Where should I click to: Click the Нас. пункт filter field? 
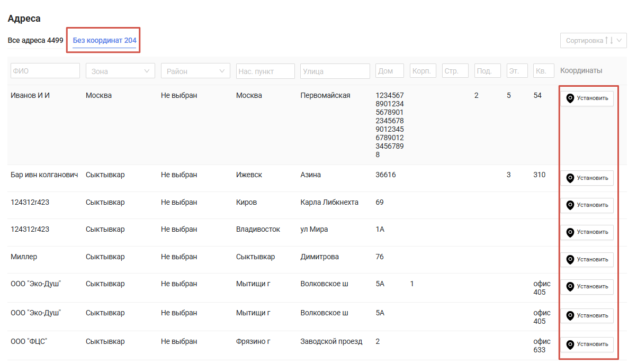point(265,71)
